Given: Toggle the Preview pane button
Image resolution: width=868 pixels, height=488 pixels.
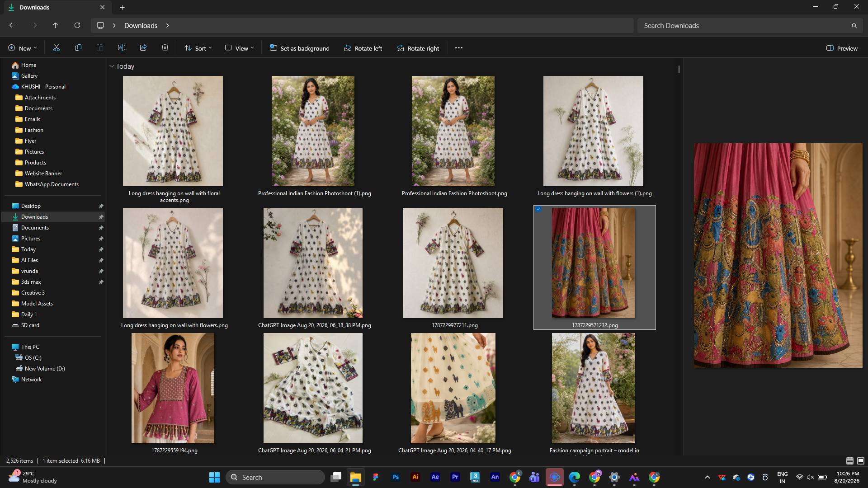Looking at the screenshot, I should click(842, 48).
